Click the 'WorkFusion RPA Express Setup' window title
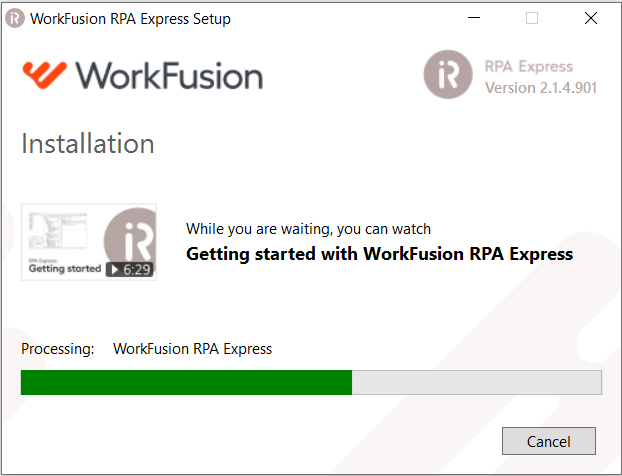The width and height of the screenshot is (622, 476). (130, 19)
